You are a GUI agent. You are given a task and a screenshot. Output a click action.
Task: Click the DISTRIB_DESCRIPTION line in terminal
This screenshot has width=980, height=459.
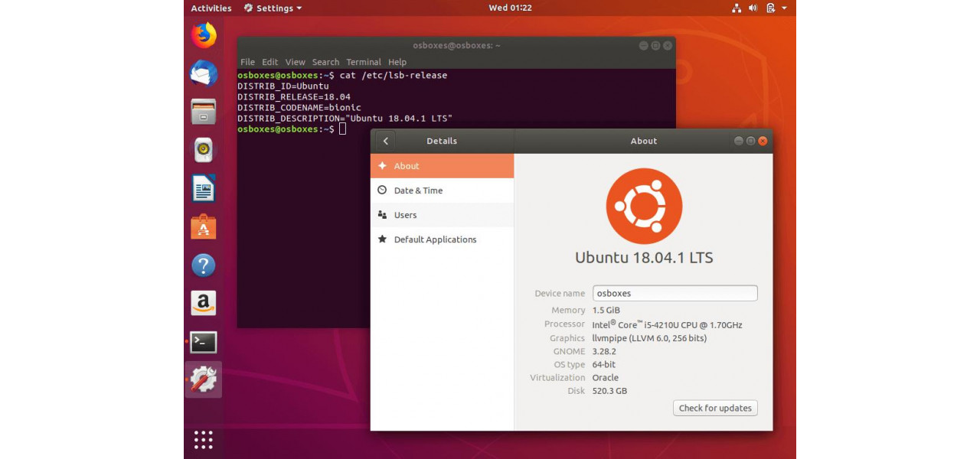click(x=345, y=119)
